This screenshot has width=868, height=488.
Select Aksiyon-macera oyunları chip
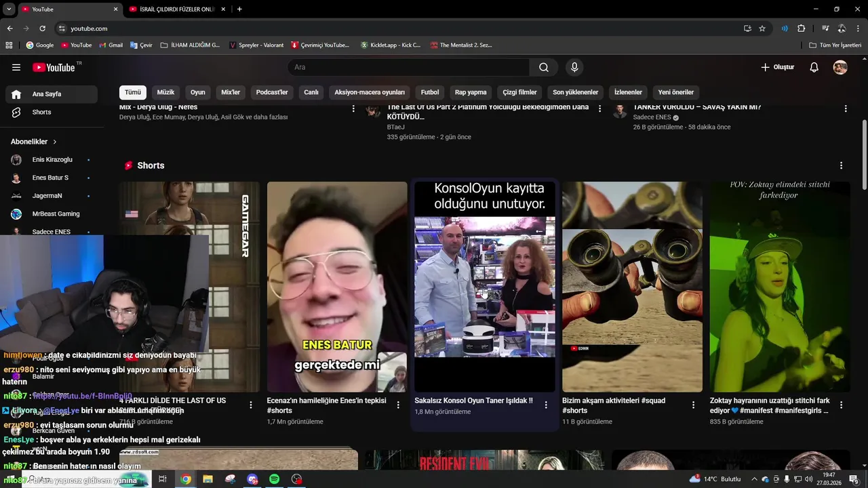(370, 92)
